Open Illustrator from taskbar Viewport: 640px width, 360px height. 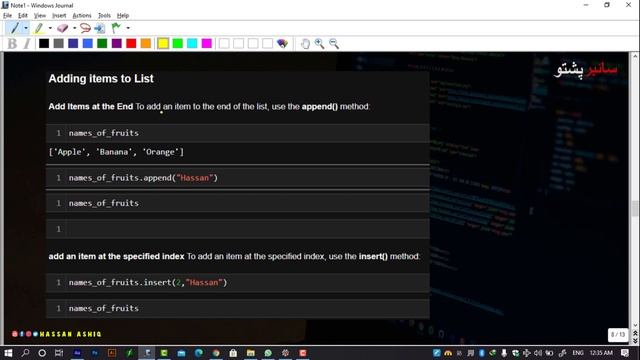pyautogui.click(x=112, y=353)
